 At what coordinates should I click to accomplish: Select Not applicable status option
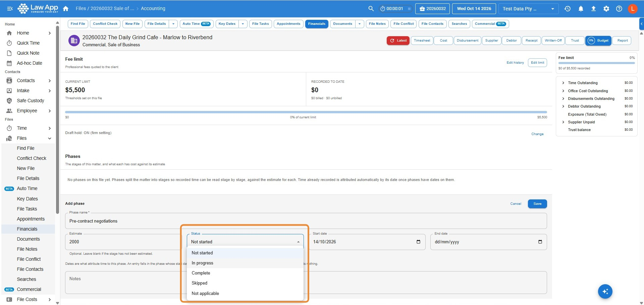pyautogui.click(x=245, y=293)
